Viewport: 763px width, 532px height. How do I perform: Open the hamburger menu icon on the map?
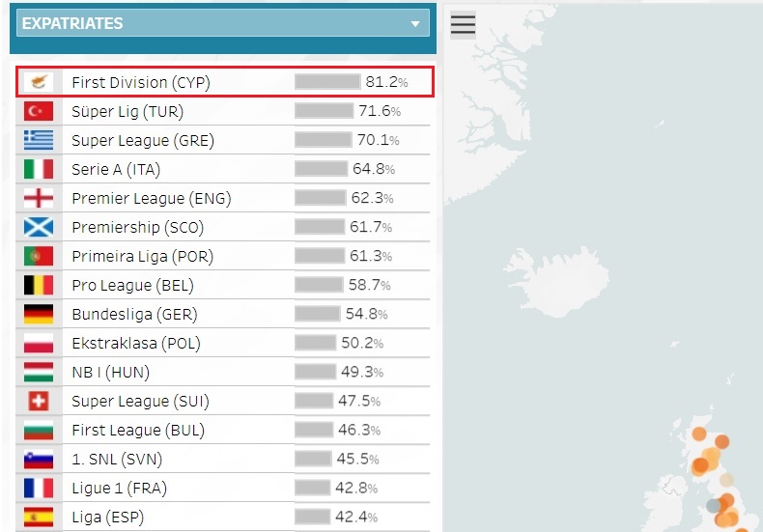[463, 24]
